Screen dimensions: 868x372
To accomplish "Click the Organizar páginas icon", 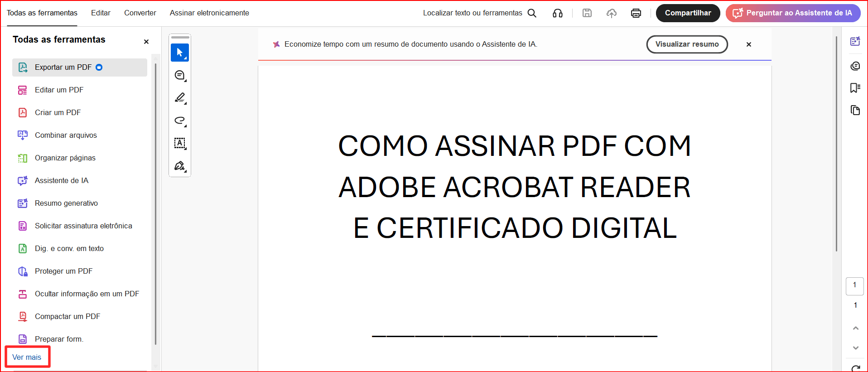I will pyautogui.click(x=23, y=158).
